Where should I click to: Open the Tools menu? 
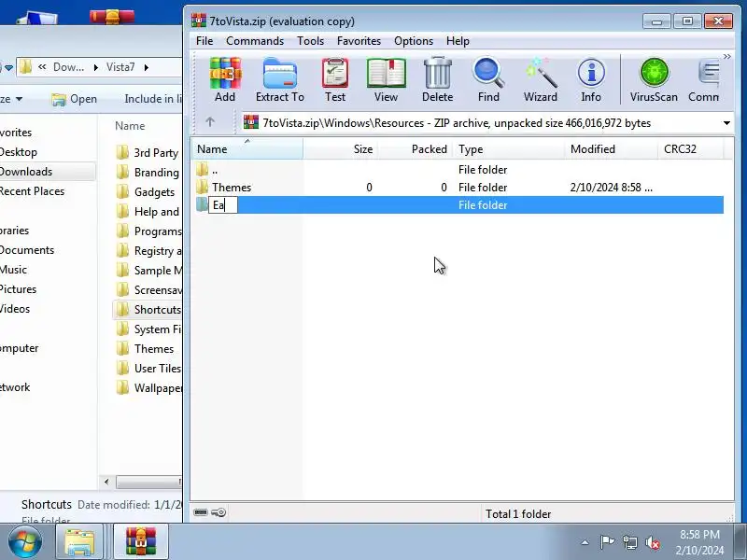(x=311, y=41)
